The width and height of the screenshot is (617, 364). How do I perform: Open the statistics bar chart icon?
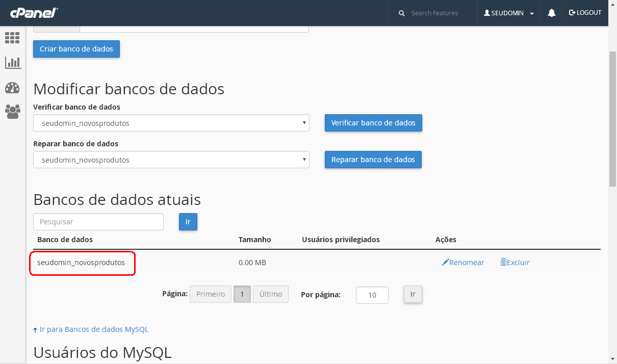[x=12, y=63]
